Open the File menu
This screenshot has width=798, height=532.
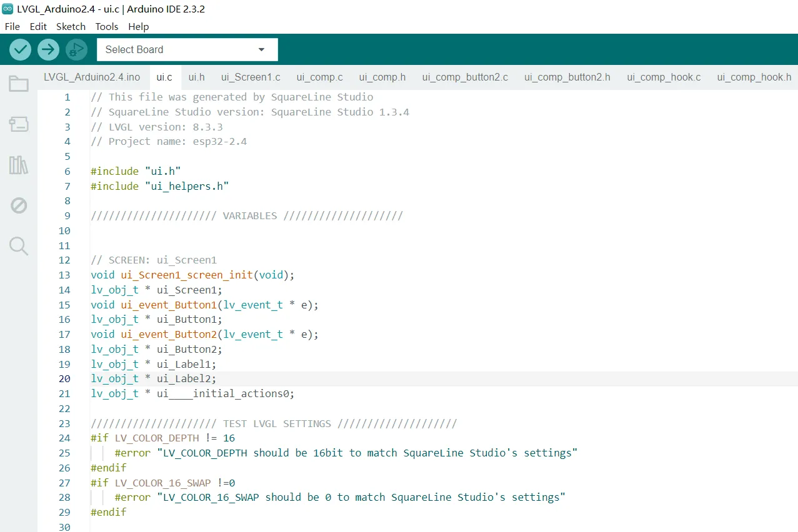click(12, 26)
